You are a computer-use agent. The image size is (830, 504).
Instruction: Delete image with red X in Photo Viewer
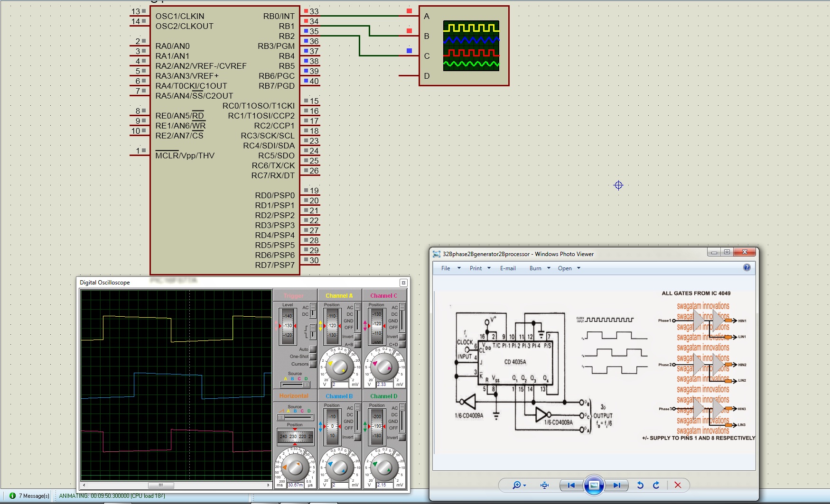pyautogui.click(x=678, y=485)
